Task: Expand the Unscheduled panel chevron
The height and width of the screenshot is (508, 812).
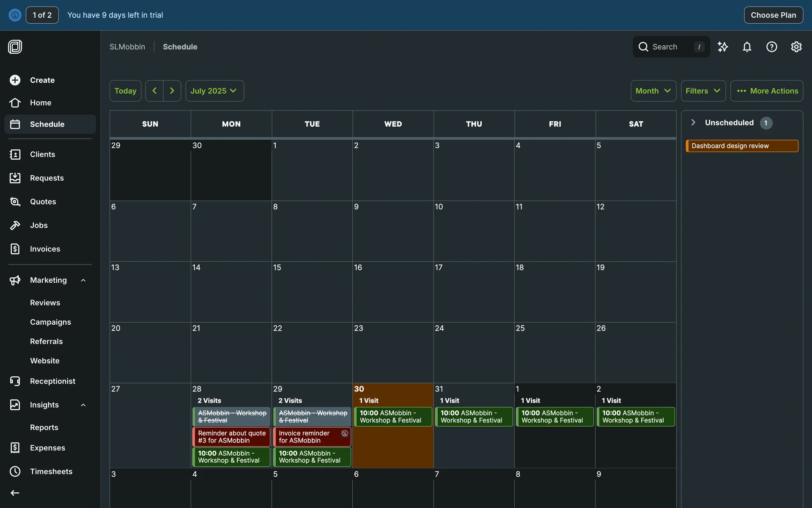Action: pos(693,122)
